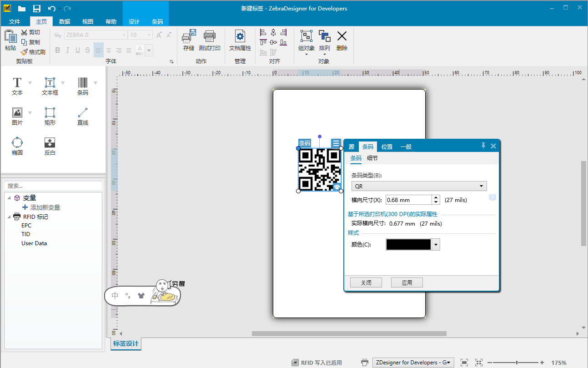Expand the dropdown arrow beside the 条码 tool
This screenshot has width=588, height=368.
95,83
